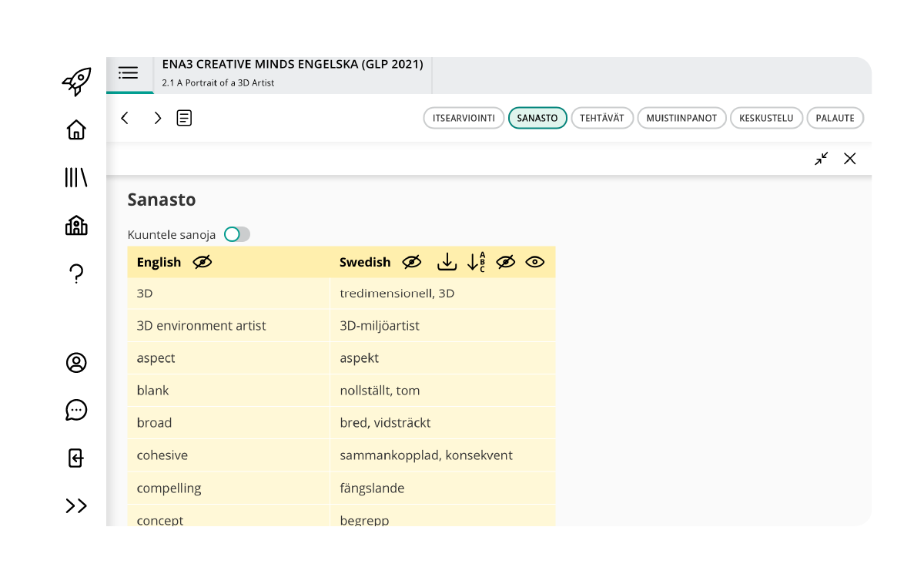The image size is (924, 584).
Task: Toggle the Kuuntele sanoja switch
Action: tap(237, 234)
